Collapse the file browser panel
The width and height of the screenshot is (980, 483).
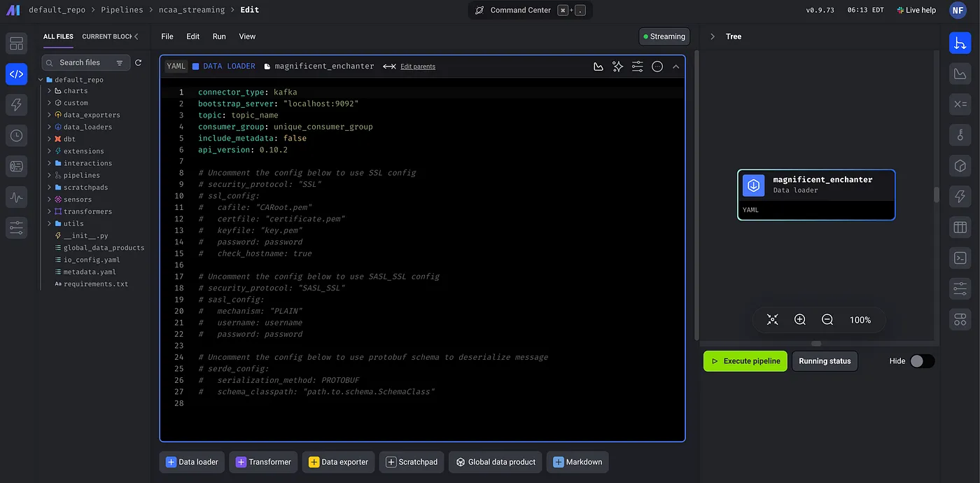(136, 36)
